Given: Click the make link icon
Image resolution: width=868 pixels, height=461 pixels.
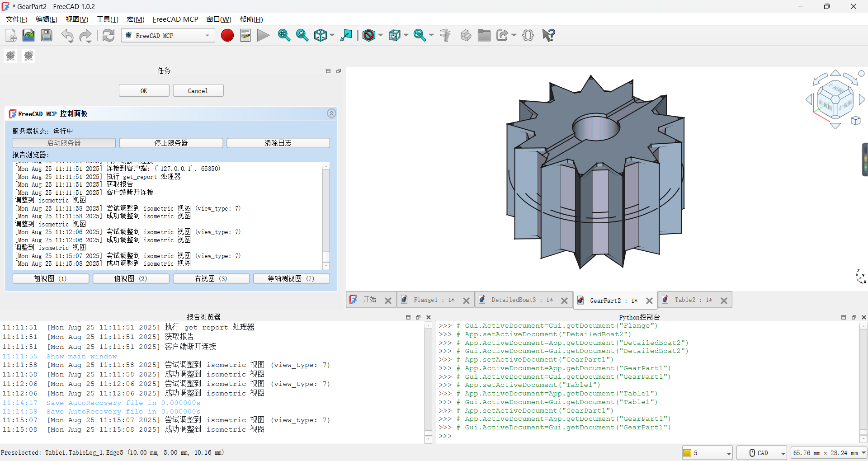Looking at the screenshot, I should [x=502, y=35].
